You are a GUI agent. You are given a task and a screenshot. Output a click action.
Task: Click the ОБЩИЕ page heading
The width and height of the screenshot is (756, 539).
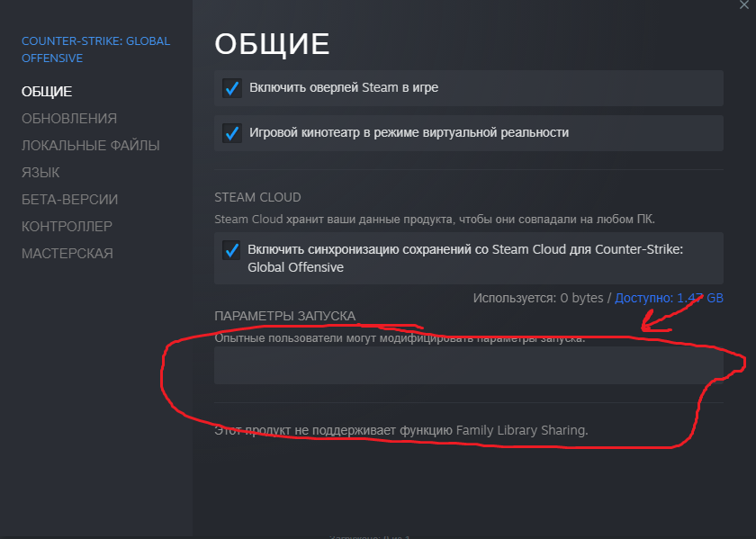tap(272, 43)
